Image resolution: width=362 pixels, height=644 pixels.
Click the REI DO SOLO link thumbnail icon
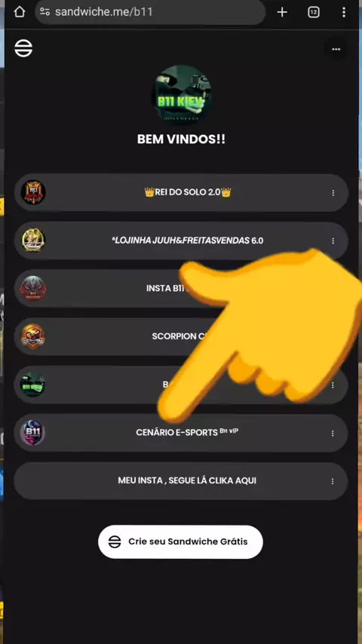(x=33, y=192)
